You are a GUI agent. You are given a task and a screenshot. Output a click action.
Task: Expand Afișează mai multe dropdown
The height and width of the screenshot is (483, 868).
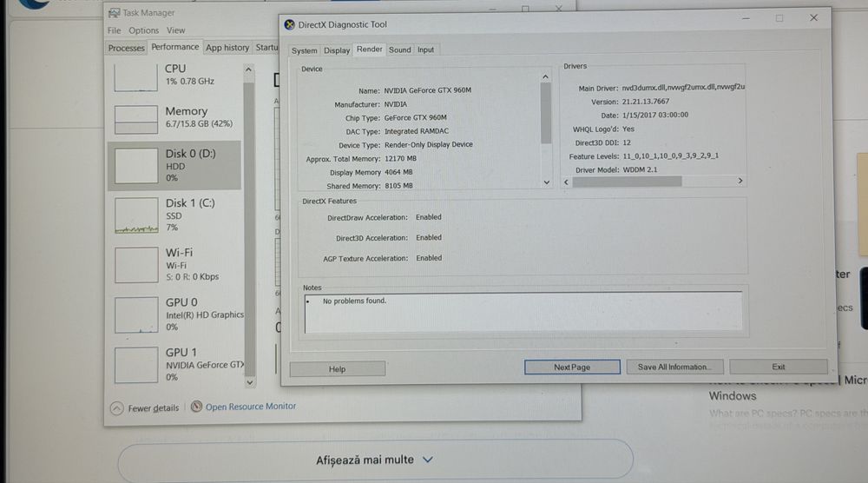click(375, 460)
